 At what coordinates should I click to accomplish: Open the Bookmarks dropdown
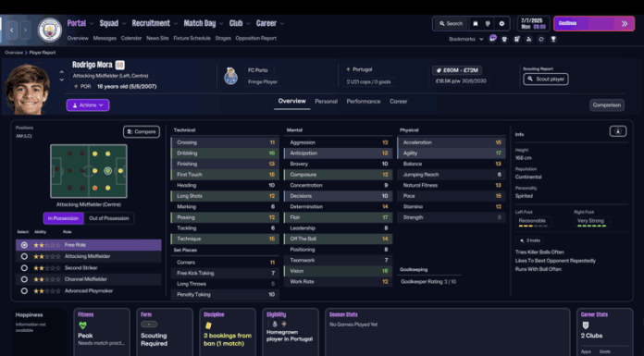(465, 39)
